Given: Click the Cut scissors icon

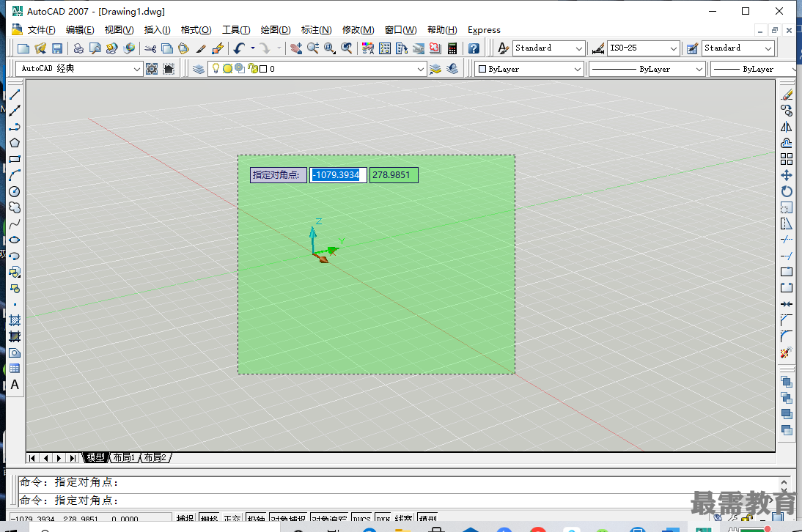Looking at the screenshot, I should click(x=150, y=48).
